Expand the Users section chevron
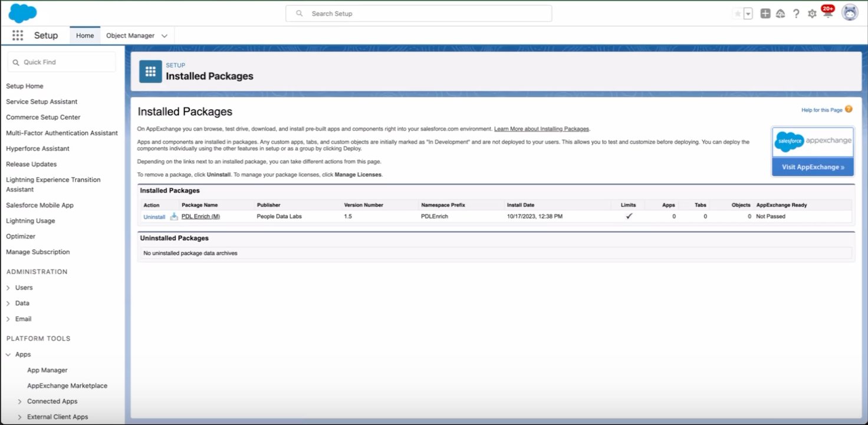Viewport: 868px width, 425px height. [8, 288]
